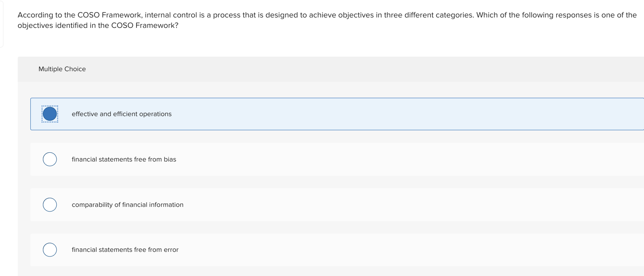This screenshot has width=644, height=276.
Task: Click the highlighted 'effective and efficient operations' answer row
Action: [291, 114]
